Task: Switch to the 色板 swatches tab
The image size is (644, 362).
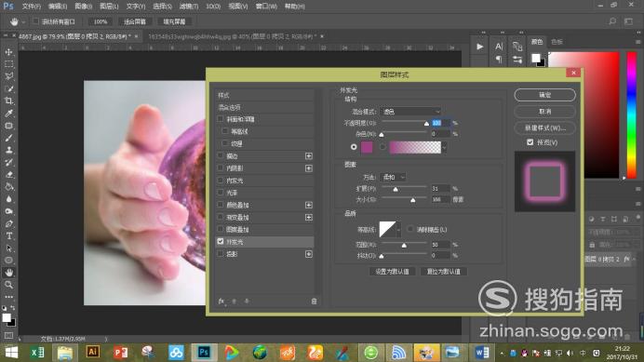Action: click(x=557, y=42)
